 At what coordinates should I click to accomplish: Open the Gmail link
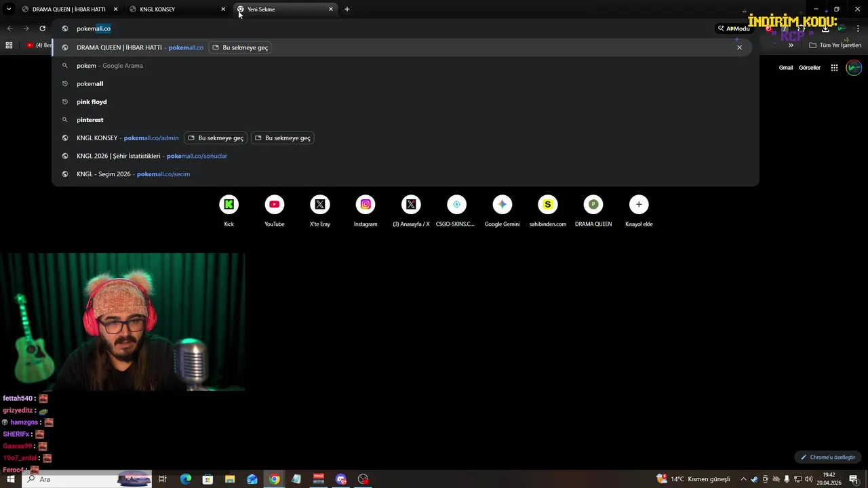pos(786,68)
